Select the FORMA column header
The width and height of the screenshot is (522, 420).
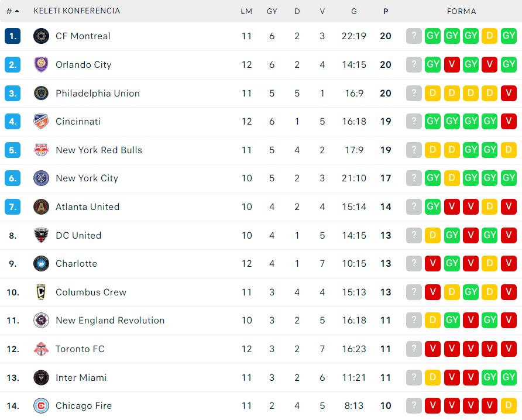coord(461,11)
